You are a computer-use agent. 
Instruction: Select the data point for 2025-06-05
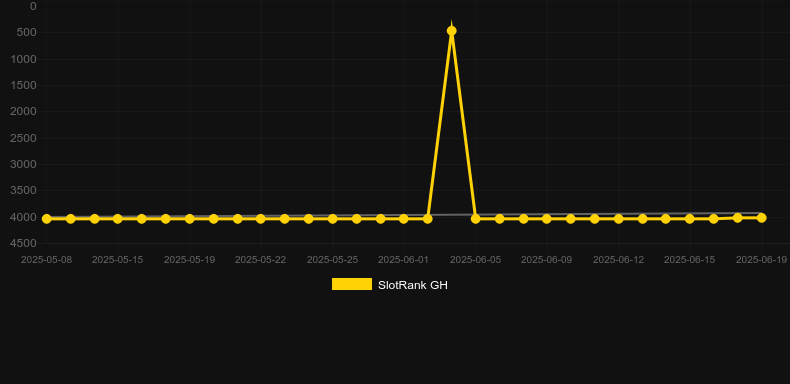pyautogui.click(x=476, y=219)
